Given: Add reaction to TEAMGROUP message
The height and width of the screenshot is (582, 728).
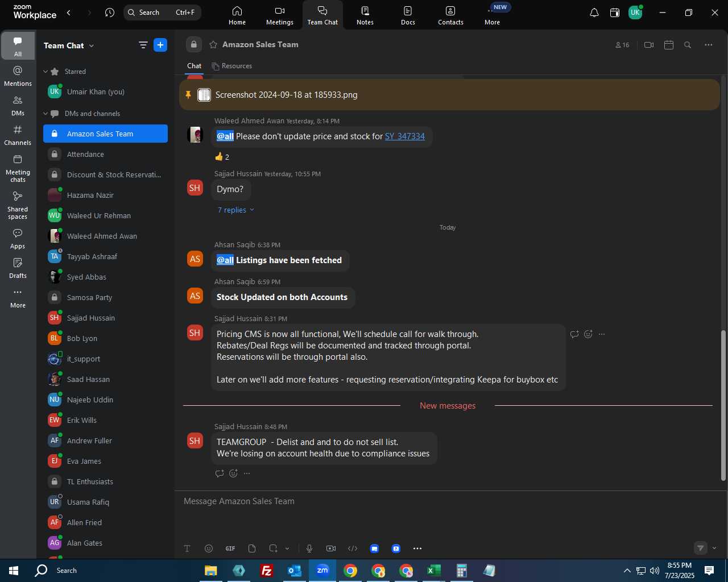Looking at the screenshot, I should [x=233, y=473].
